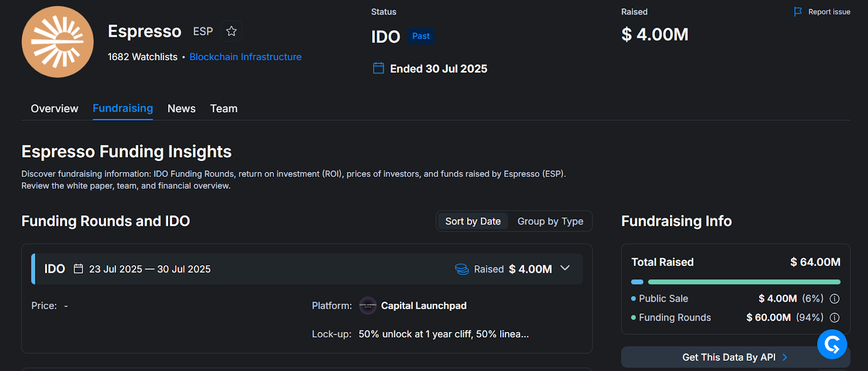Switch to Group by Type view
This screenshot has width=868, height=371.
[550, 221]
